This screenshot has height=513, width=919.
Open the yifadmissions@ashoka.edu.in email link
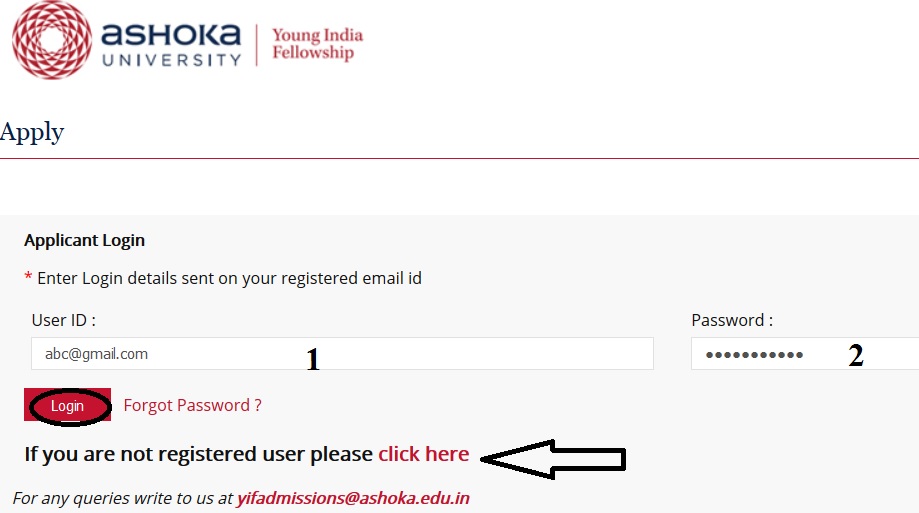point(353,498)
